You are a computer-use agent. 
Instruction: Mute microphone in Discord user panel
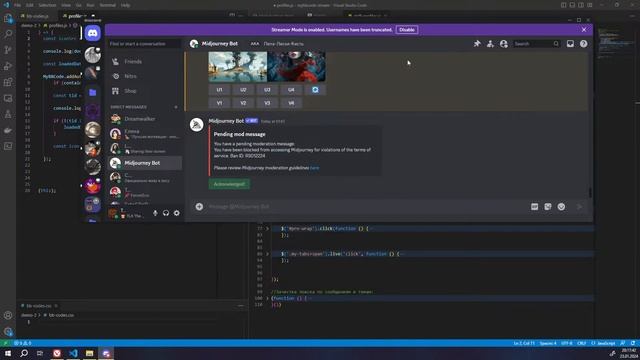tap(155, 213)
